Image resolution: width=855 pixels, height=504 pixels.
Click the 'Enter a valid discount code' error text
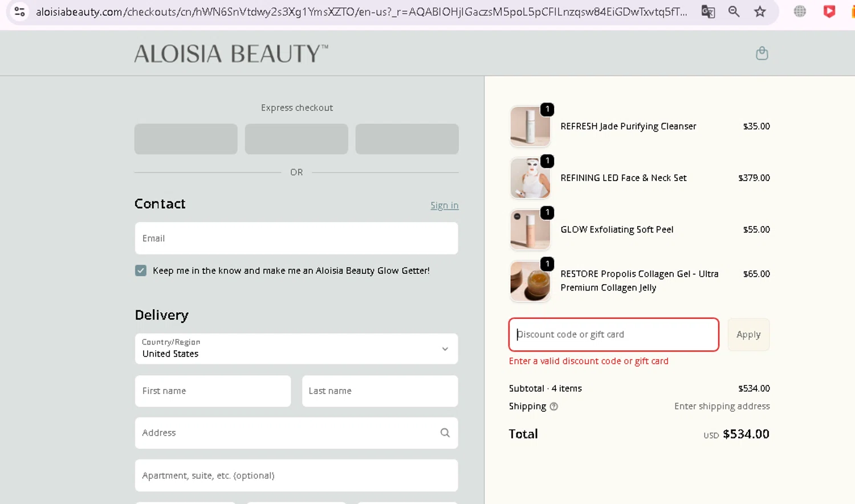[x=589, y=361]
